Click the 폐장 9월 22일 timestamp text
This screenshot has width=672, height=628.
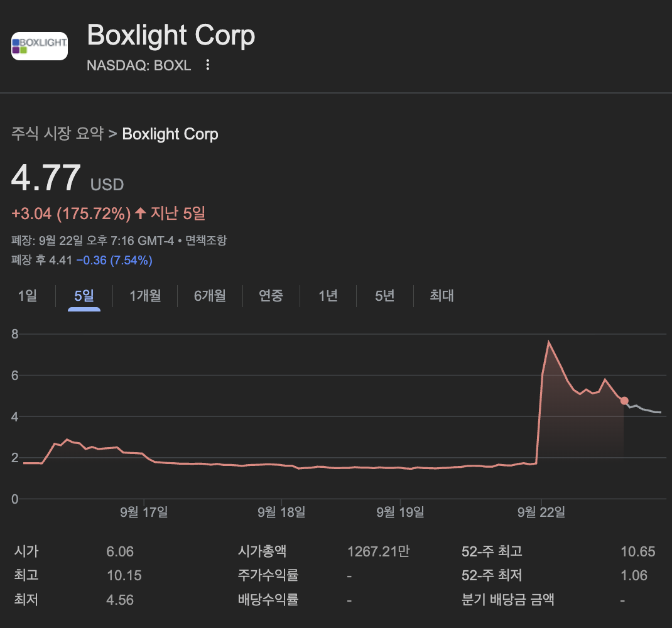92,240
